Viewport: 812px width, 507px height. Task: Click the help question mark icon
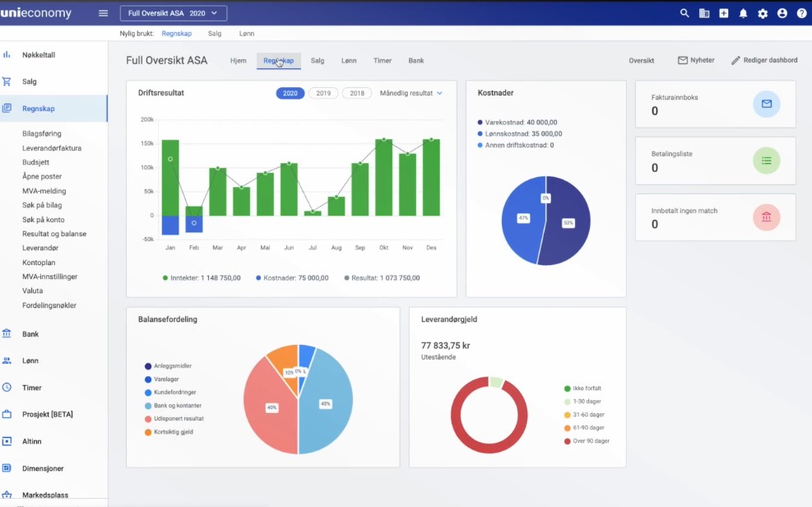[x=801, y=13]
